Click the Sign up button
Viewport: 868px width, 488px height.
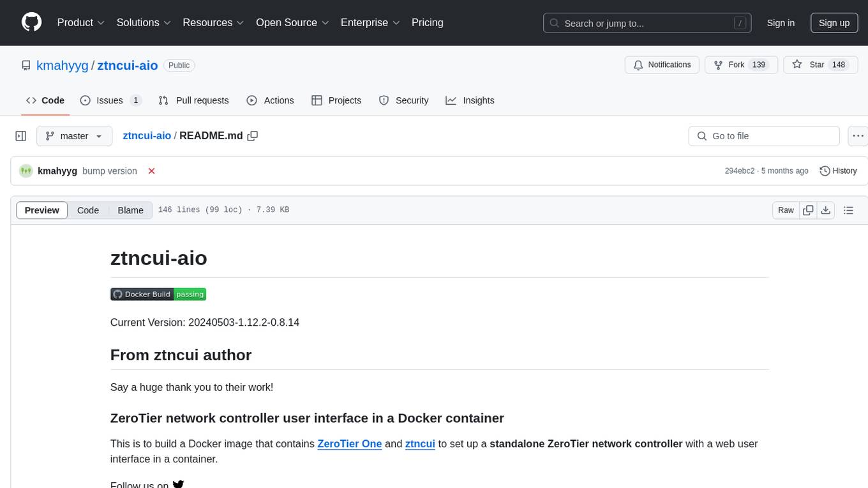834,23
